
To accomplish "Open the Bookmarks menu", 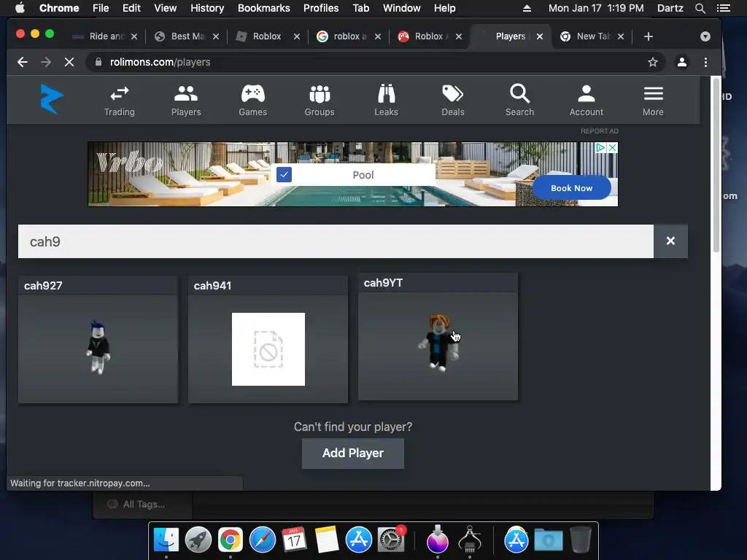I will pyautogui.click(x=263, y=8).
